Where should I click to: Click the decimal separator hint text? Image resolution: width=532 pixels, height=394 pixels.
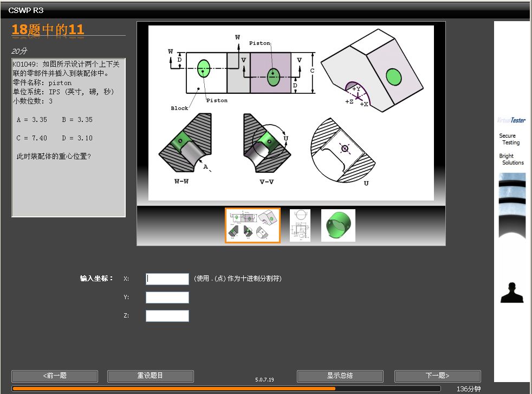click(x=238, y=279)
